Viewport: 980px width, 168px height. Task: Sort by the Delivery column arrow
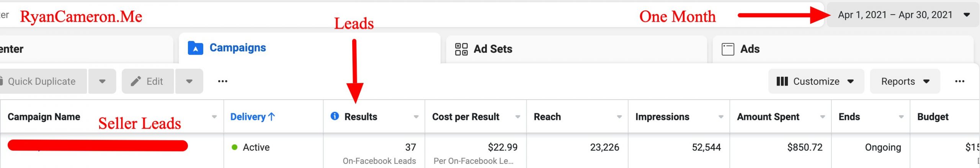(271, 117)
